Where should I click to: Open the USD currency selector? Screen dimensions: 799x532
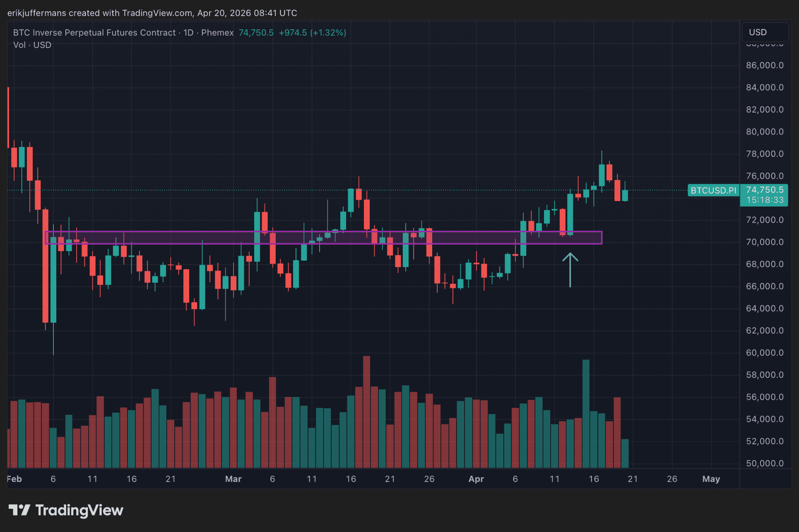click(x=765, y=32)
